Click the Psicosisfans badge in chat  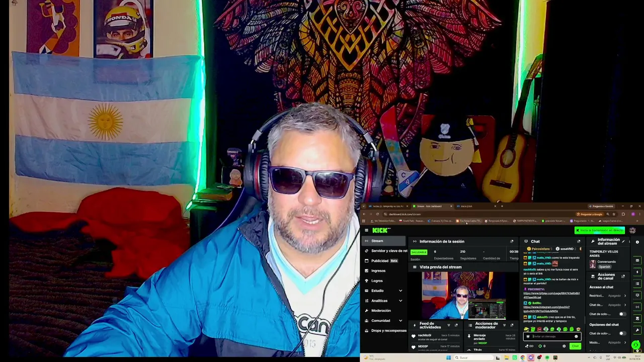click(539, 249)
